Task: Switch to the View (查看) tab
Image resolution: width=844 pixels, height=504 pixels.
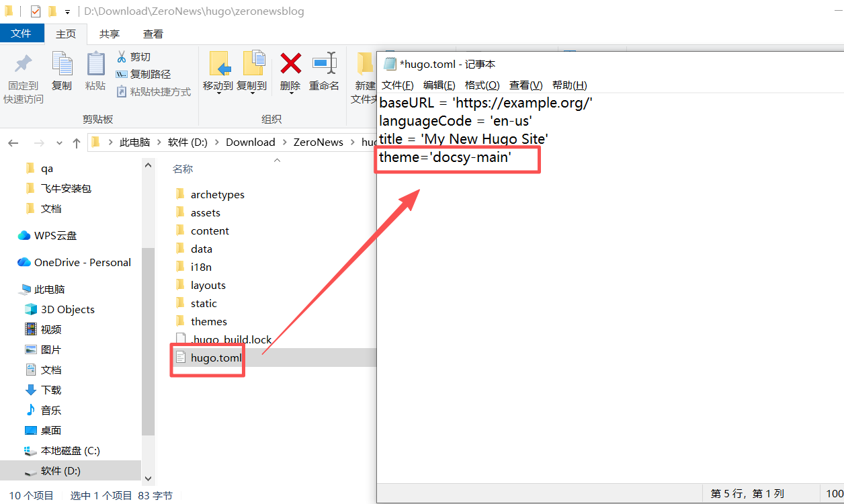Action: (x=153, y=34)
